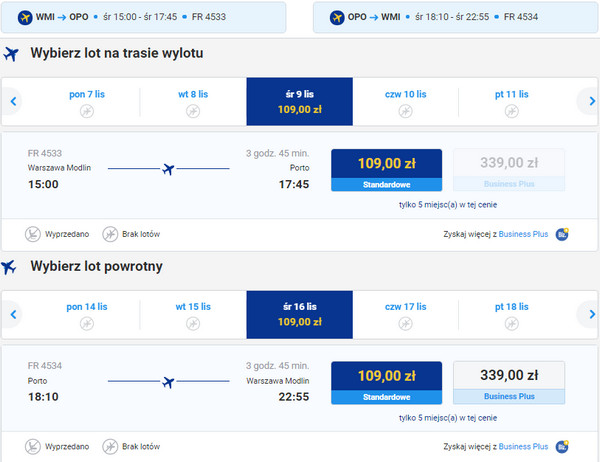Click the plane icon in OPO → WMI summary
The height and width of the screenshot is (462, 600).
point(335,16)
